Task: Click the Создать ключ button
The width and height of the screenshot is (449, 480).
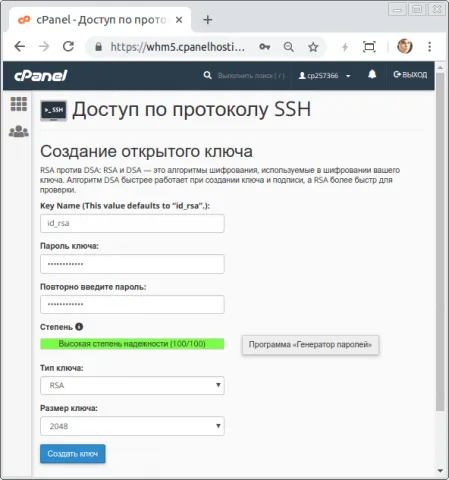Action: [73, 454]
